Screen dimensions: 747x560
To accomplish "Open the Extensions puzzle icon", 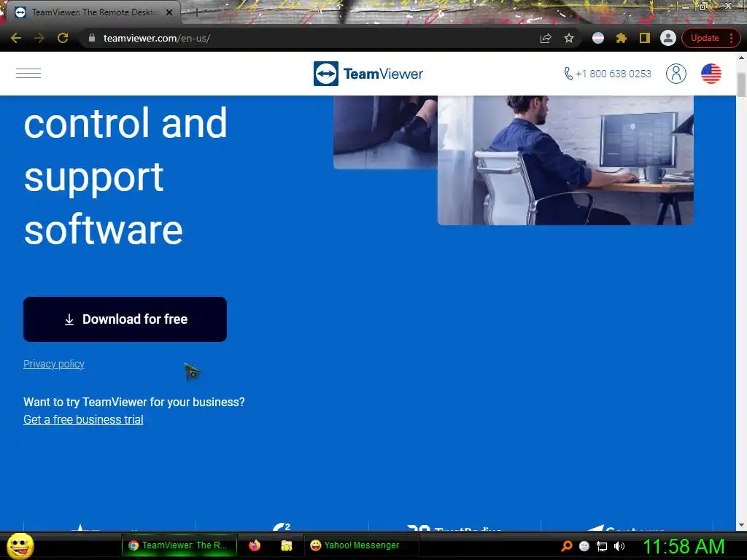I will [x=622, y=38].
